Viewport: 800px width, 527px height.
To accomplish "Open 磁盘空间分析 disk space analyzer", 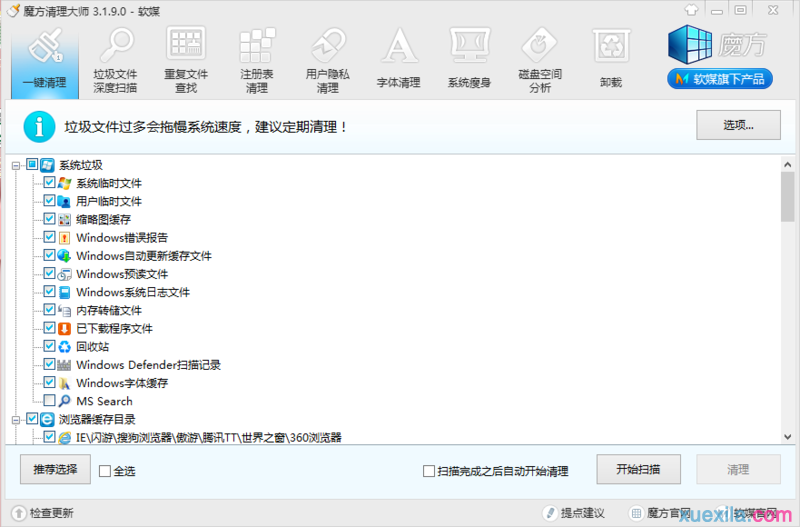I will [540, 60].
